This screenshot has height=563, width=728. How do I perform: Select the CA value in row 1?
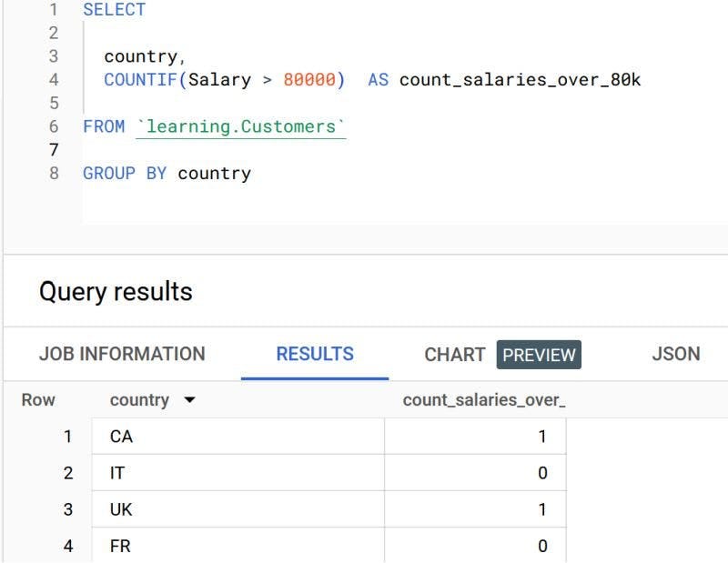tap(123, 437)
